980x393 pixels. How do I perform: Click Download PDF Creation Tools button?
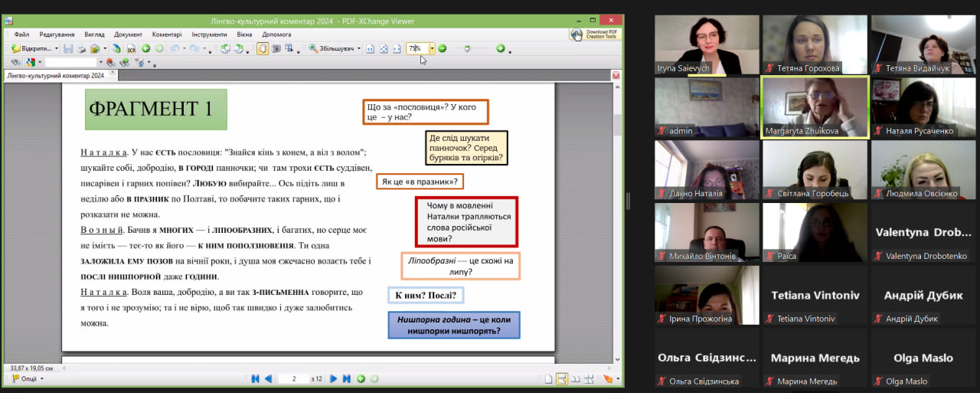pyautogui.click(x=595, y=34)
